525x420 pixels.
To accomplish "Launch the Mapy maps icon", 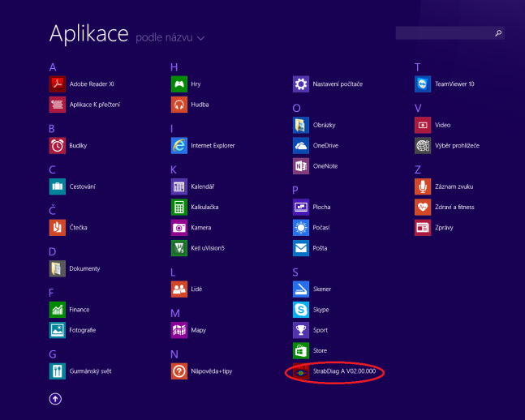I will pos(179,330).
